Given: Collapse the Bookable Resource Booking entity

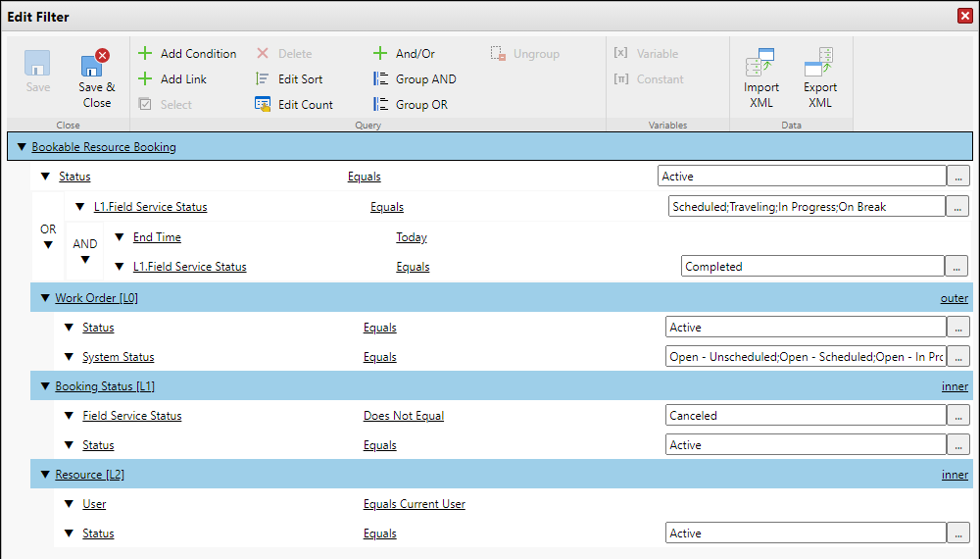Looking at the screenshot, I should (x=22, y=147).
